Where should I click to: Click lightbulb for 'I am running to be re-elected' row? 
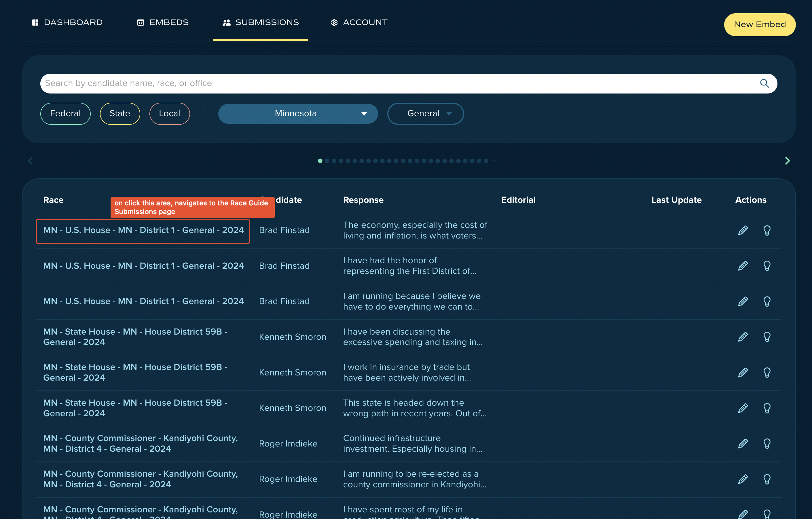click(x=767, y=479)
